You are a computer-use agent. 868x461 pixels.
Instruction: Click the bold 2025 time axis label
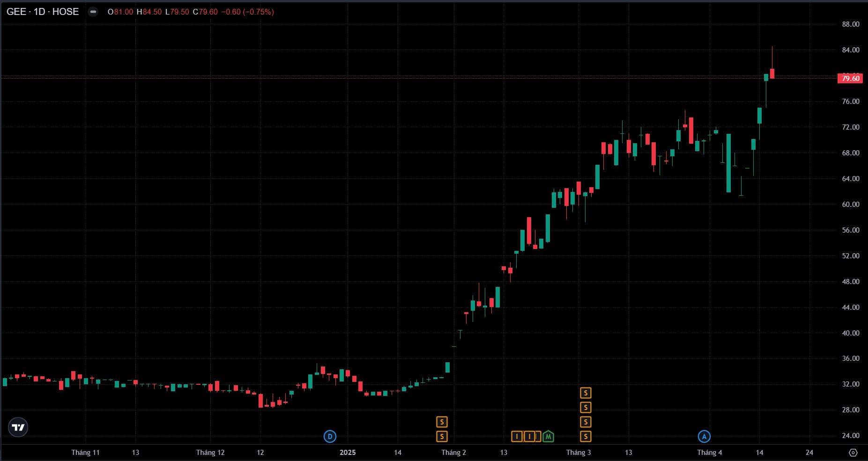[348, 453]
